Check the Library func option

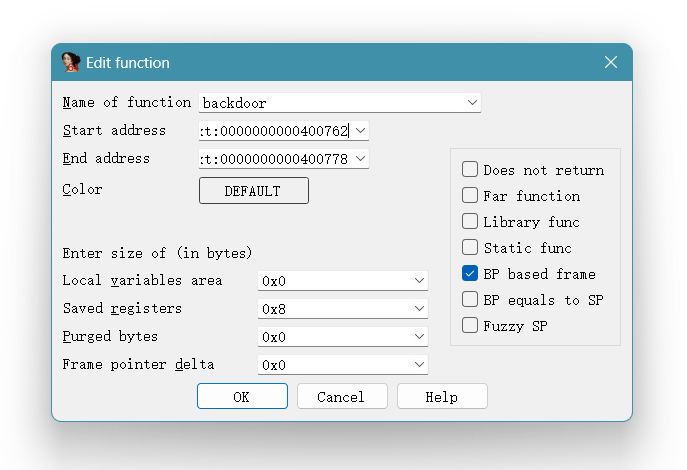click(x=470, y=222)
